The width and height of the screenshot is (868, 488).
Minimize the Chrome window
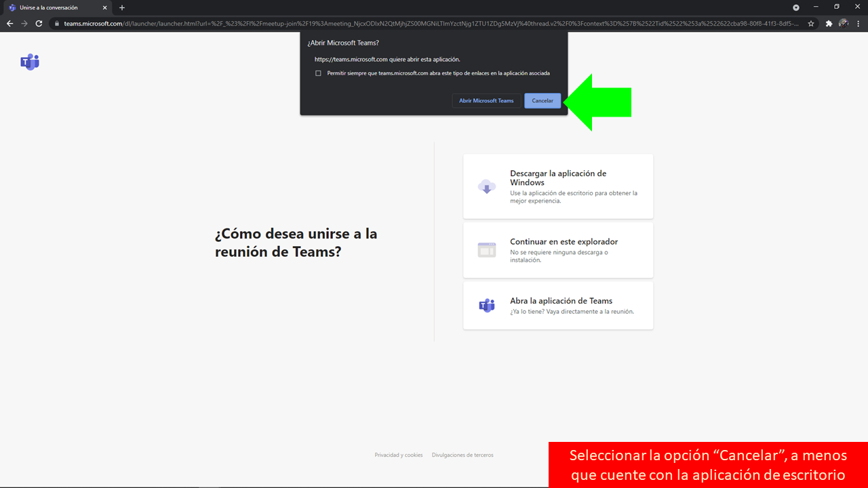tap(816, 7)
